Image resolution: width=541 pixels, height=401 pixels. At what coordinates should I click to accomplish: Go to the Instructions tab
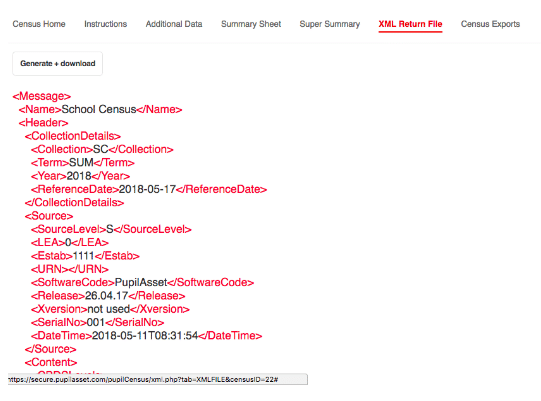click(106, 24)
